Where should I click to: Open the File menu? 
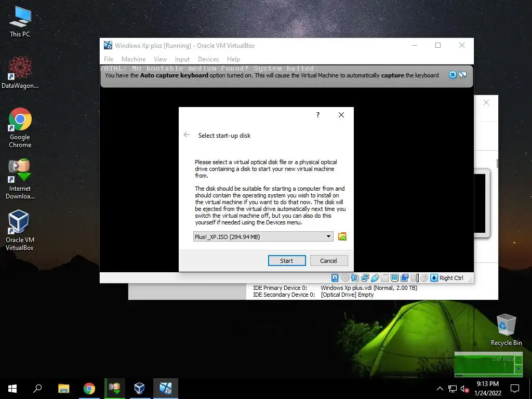click(x=109, y=59)
